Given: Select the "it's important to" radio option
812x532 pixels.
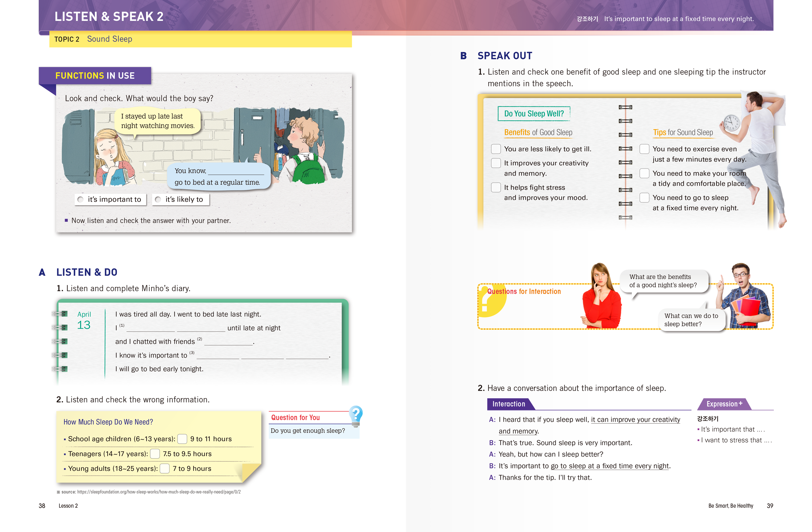Looking at the screenshot, I should click(80, 199).
